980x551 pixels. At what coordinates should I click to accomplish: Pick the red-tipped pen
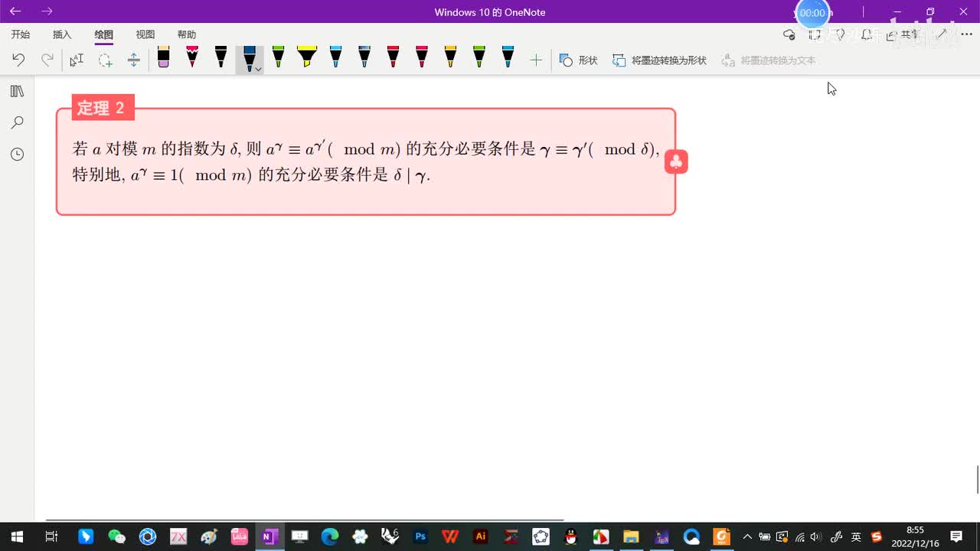tap(393, 57)
